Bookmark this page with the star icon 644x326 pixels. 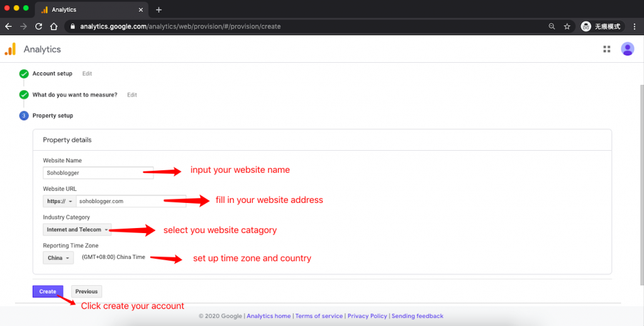tap(567, 26)
